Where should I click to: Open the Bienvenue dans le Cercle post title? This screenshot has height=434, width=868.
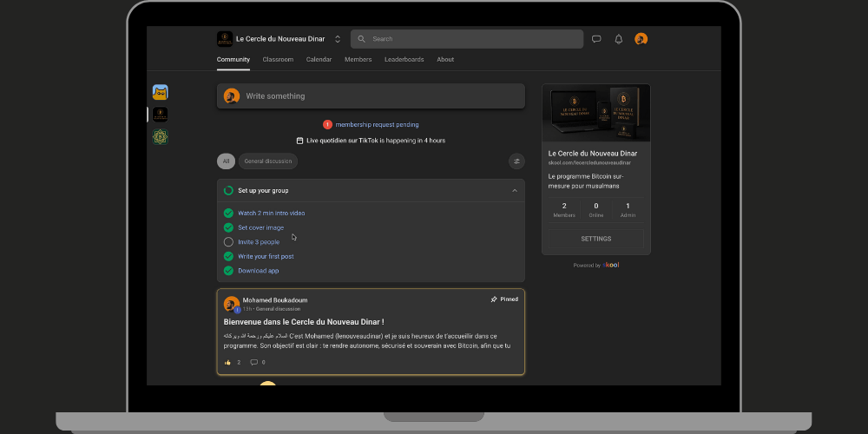coord(304,322)
